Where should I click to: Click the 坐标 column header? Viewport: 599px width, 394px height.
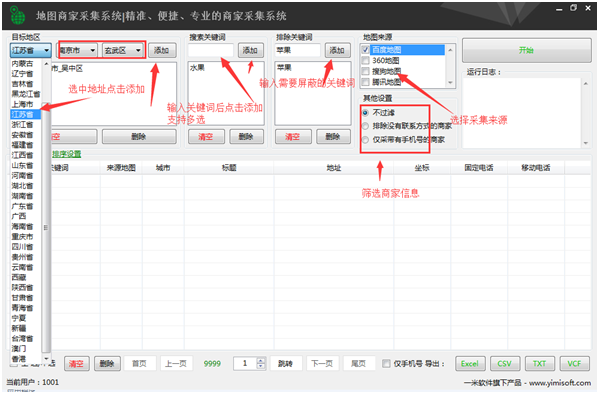click(x=422, y=168)
